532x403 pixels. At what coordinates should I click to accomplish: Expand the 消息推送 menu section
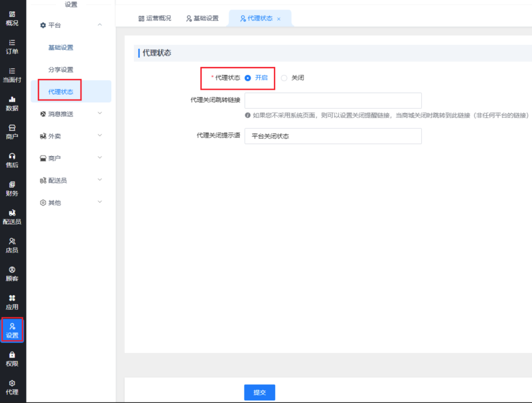tap(100, 114)
